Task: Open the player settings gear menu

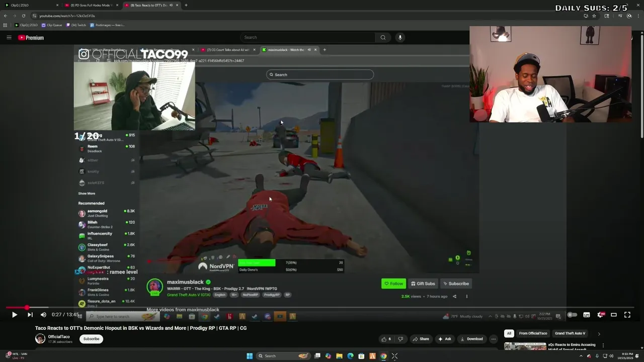Action: tap(600, 315)
